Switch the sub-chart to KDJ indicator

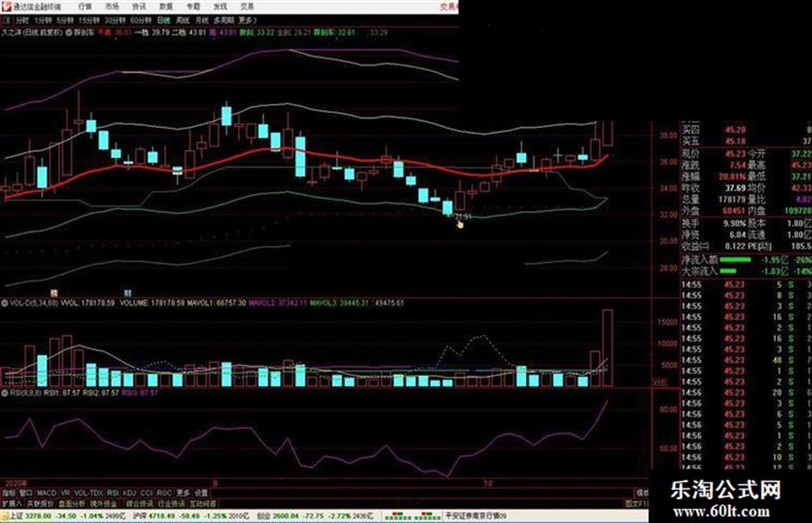[x=130, y=493]
